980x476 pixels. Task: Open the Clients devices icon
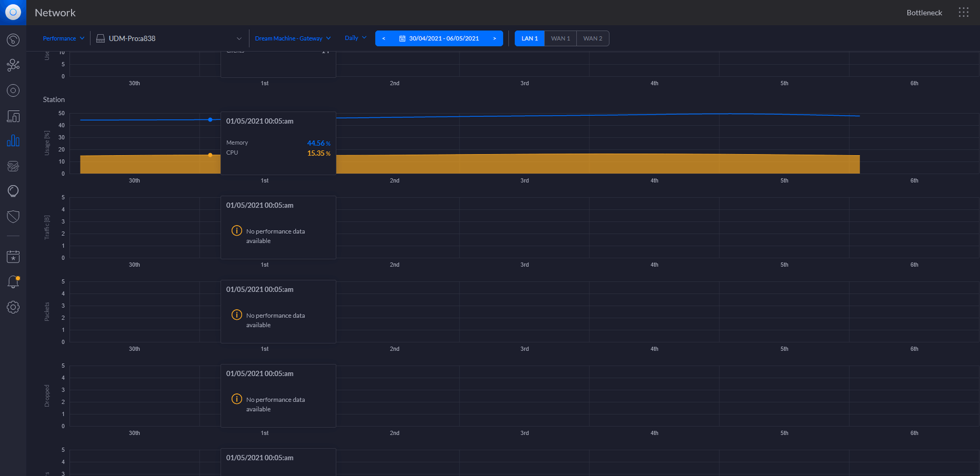click(x=13, y=116)
